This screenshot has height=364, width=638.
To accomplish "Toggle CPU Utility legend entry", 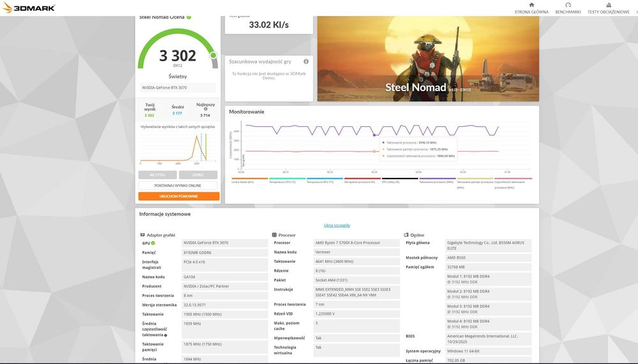I will (x=399, y=180).
